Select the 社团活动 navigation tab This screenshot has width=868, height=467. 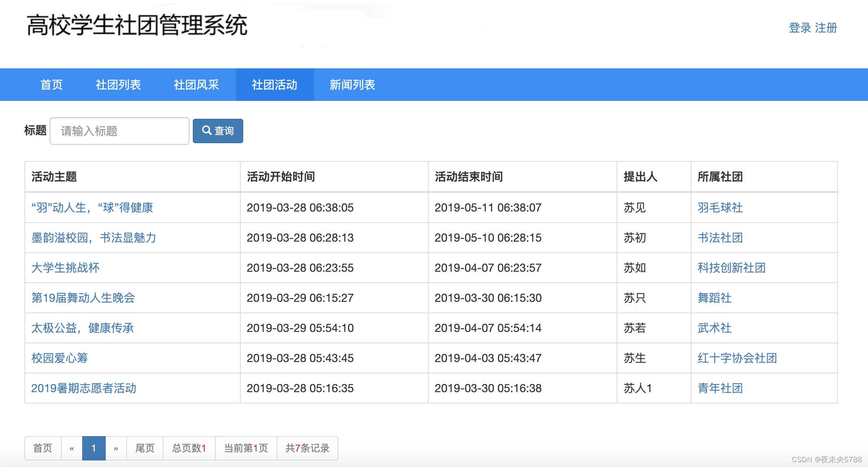[x=275, y=85]
